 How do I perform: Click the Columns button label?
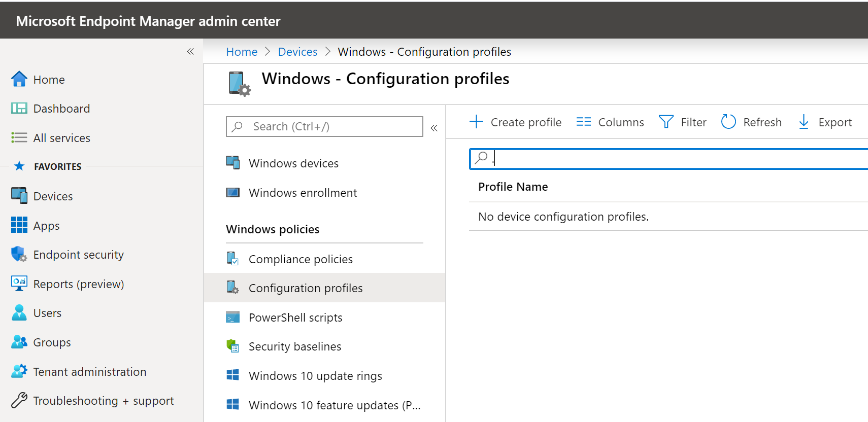(x=621, y=122)
